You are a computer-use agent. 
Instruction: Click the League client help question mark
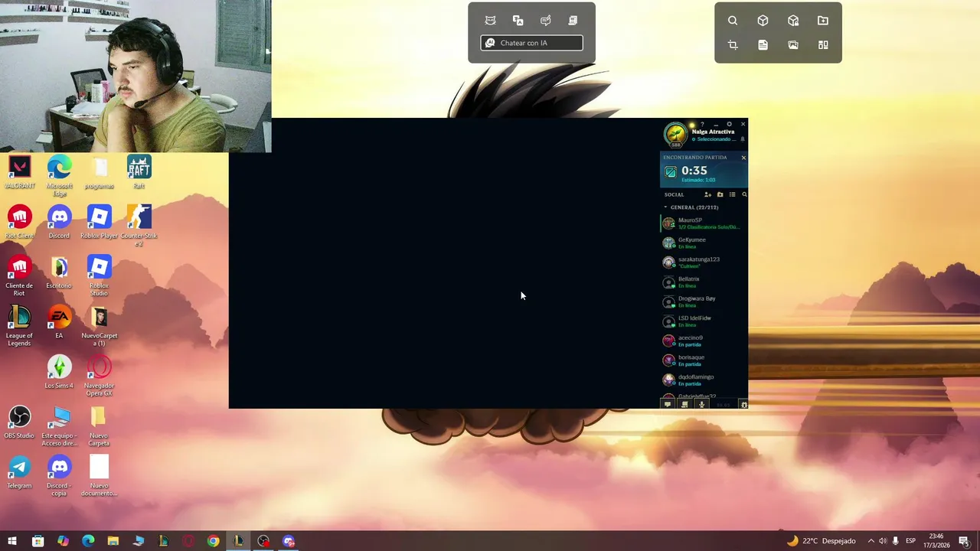pyautogui.click(x=702, y=124)
